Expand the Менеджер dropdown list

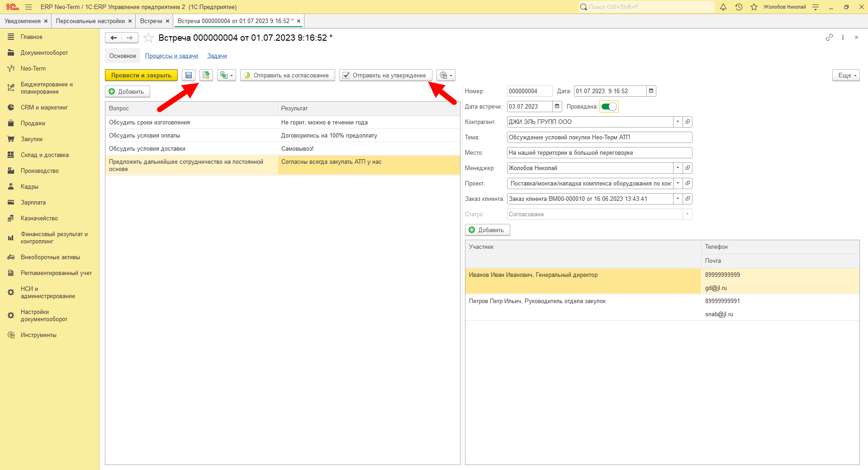(x=678, y=168)
